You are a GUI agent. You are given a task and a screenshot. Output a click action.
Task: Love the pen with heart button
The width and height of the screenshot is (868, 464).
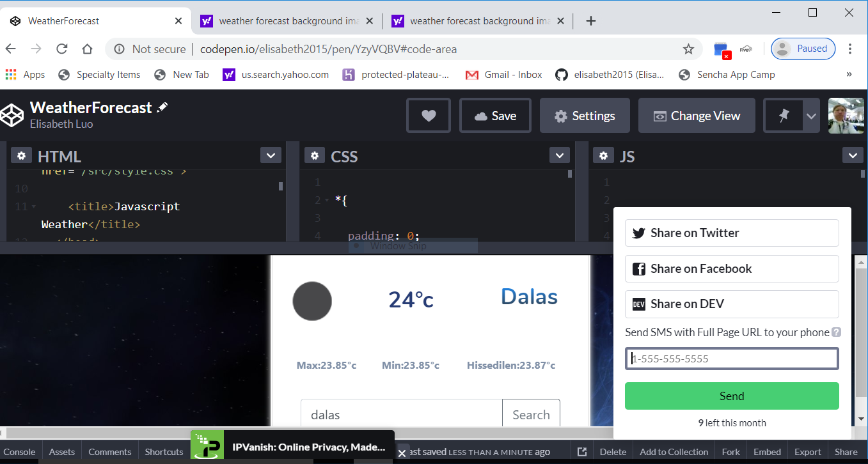(429, 116)
